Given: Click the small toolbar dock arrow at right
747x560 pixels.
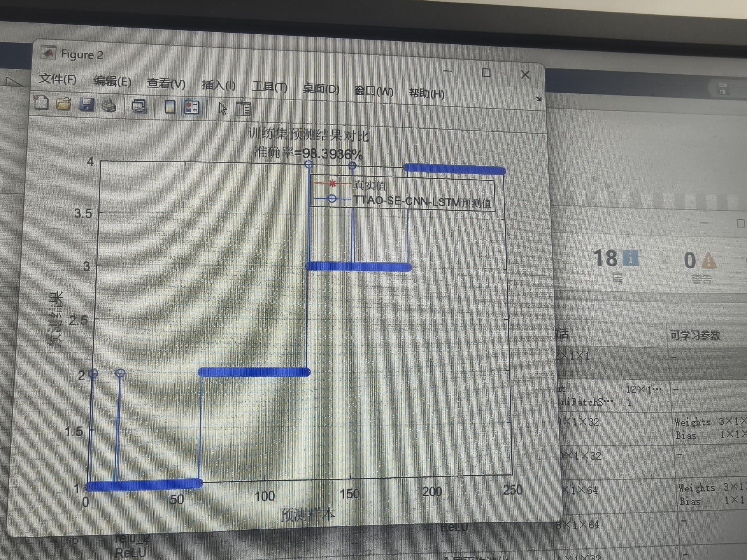Looking at the screenshot, I should 538,99.
